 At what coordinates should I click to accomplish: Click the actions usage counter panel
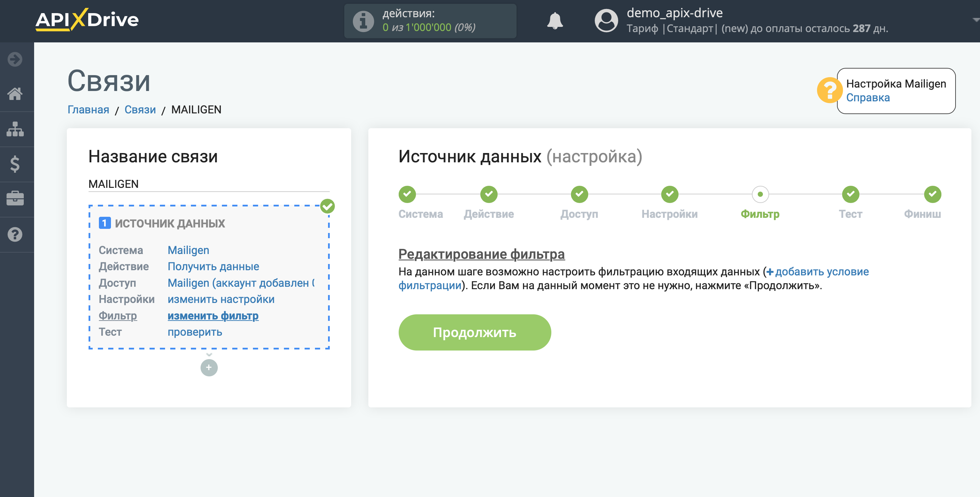(430, 21)
